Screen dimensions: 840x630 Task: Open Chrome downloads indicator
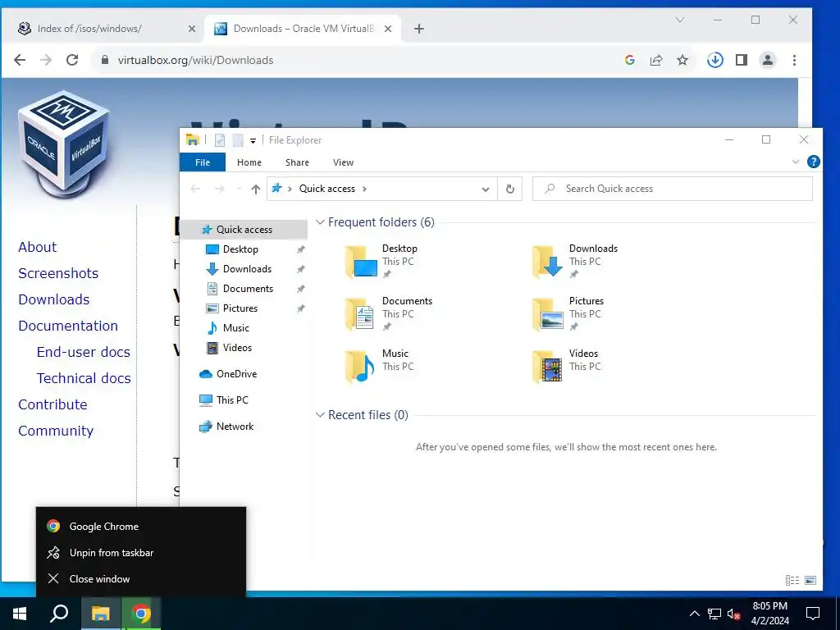pos(715,60)
